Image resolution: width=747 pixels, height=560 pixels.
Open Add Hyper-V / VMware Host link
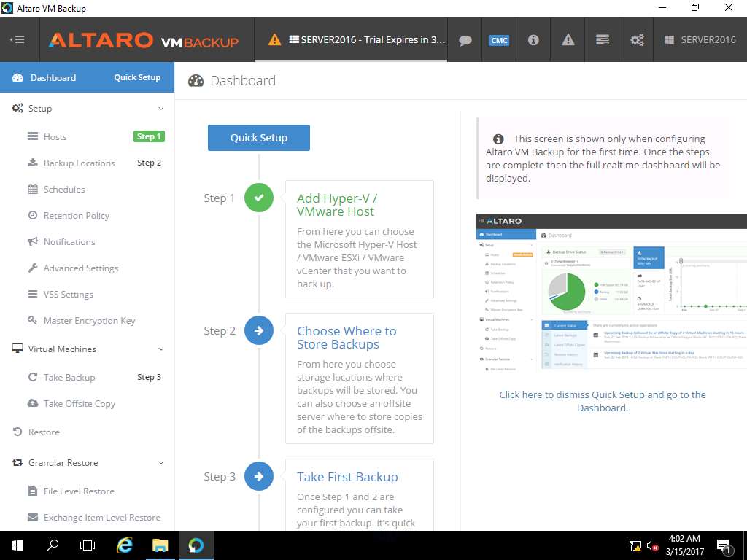click(x=337, y=205)
